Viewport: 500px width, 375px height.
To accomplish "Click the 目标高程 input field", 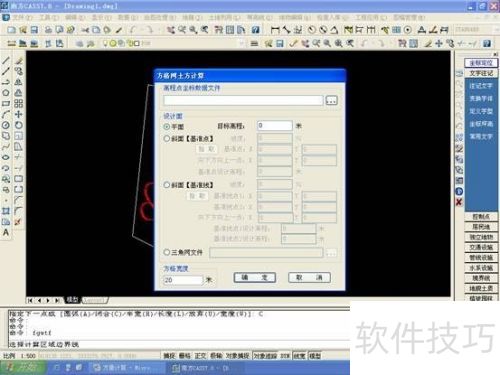I will (275, 125).
